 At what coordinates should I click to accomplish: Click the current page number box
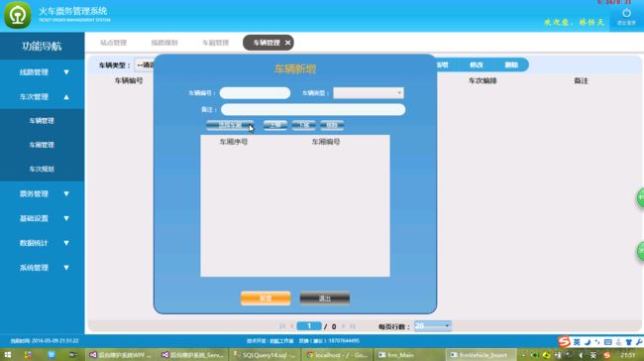tap(309, 326)
